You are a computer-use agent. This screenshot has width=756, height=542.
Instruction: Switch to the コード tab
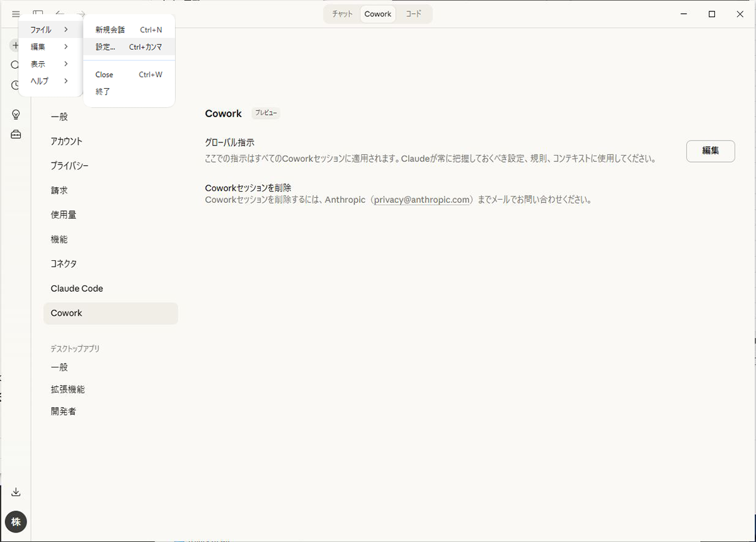pyautogui.click(x=413, y=14)
